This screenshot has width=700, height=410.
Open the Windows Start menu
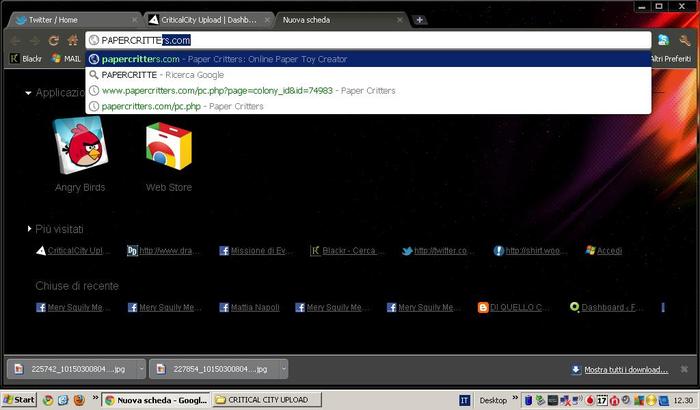pos(19,400)
